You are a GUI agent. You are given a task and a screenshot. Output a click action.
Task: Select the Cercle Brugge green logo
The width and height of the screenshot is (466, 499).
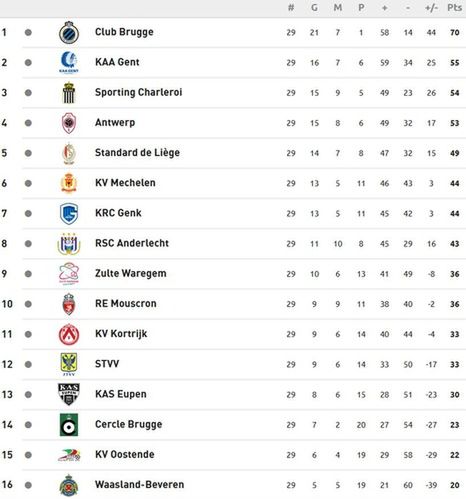click(69, 425)
